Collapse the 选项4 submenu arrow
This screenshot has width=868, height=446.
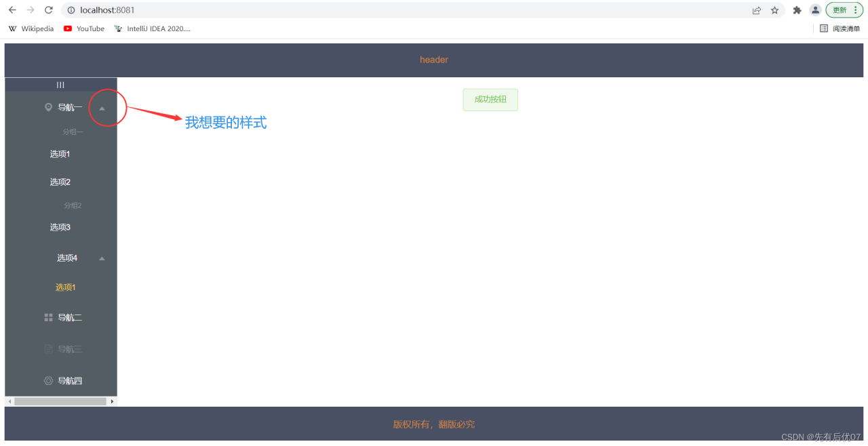102,258
